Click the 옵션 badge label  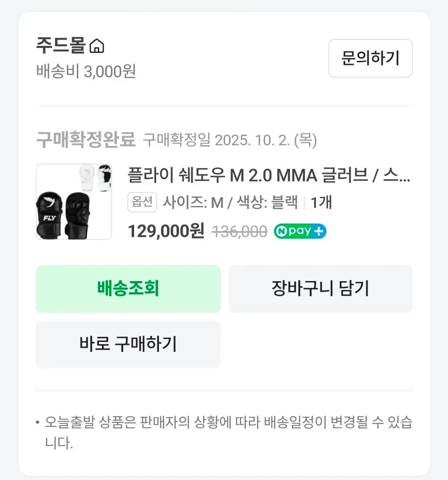click(142, 202)
